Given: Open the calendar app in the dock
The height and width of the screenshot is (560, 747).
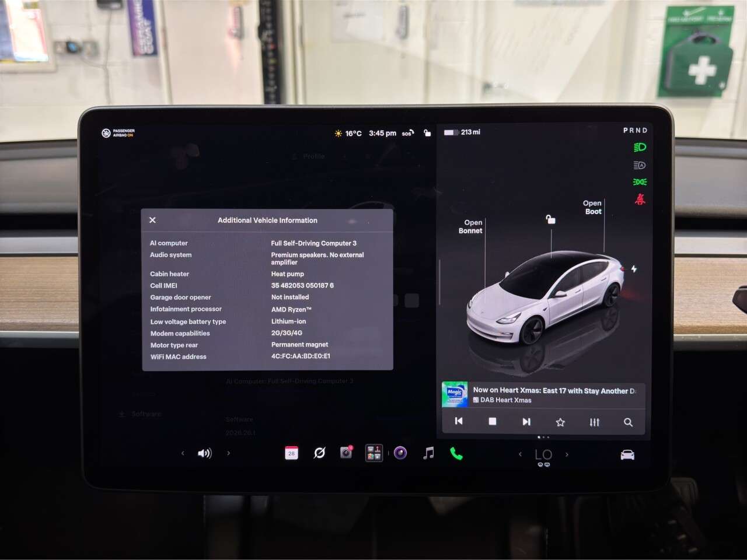Looking at the screenshot, I should (x=291, y=453).
